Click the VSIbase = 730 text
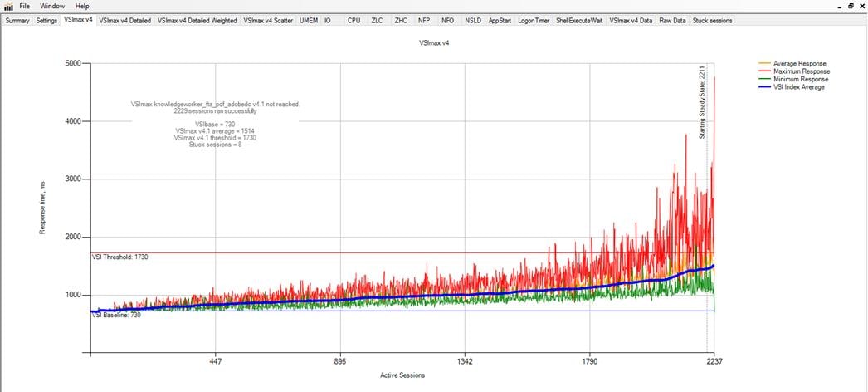 pyautogui.click(x=214, y=124)
